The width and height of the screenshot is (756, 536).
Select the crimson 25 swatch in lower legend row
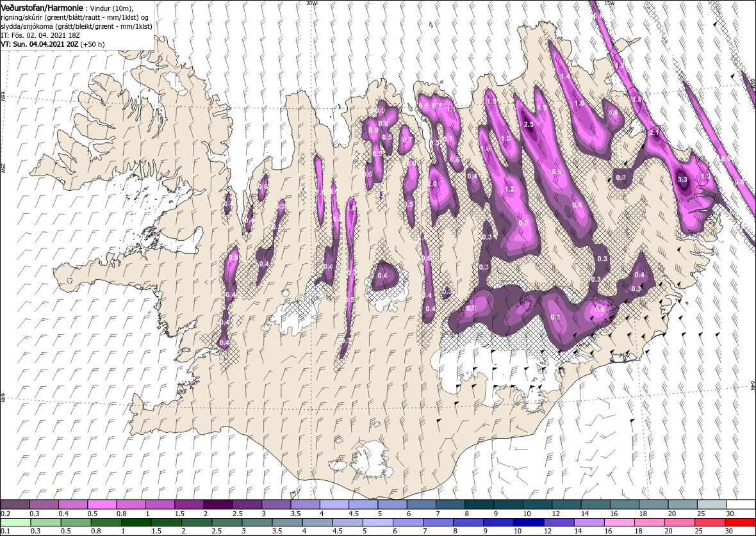pyautogui.click(x=711, y=523)
